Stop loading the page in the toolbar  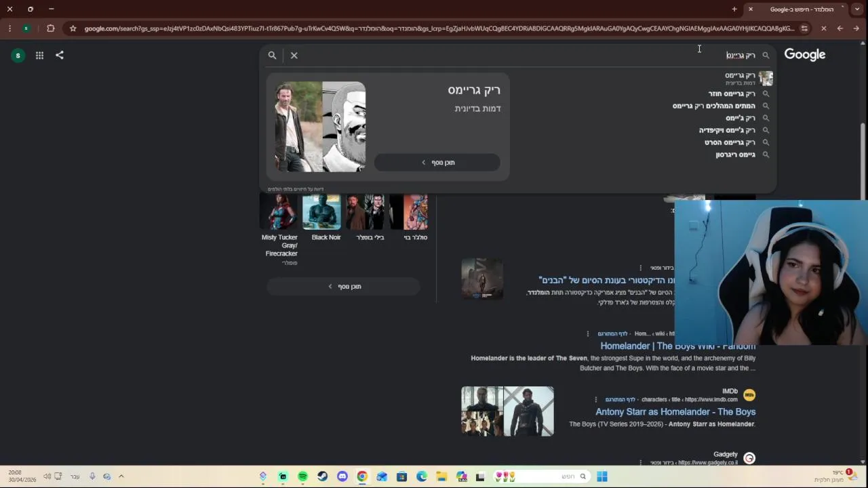[x=823, y=28]
